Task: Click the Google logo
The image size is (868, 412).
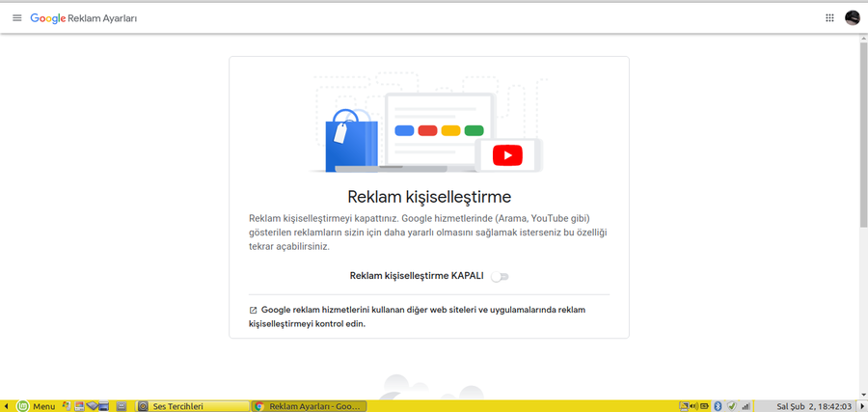Action: (48, 18)
